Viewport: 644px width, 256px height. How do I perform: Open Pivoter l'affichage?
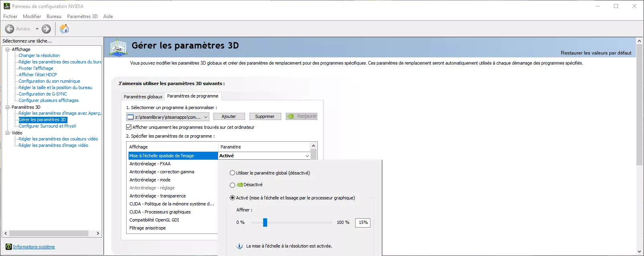tap(36, 68)
